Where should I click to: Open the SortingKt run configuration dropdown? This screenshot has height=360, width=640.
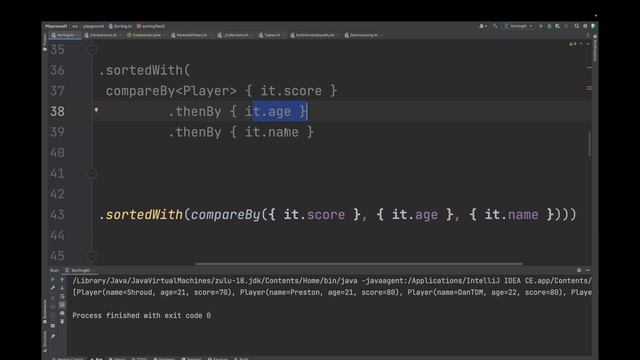pyautogui.click(x=519, y=26)
